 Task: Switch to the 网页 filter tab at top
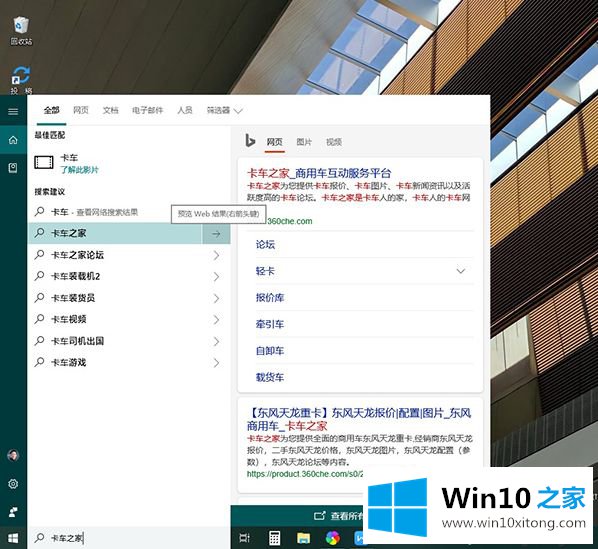(x=81, y=111)
